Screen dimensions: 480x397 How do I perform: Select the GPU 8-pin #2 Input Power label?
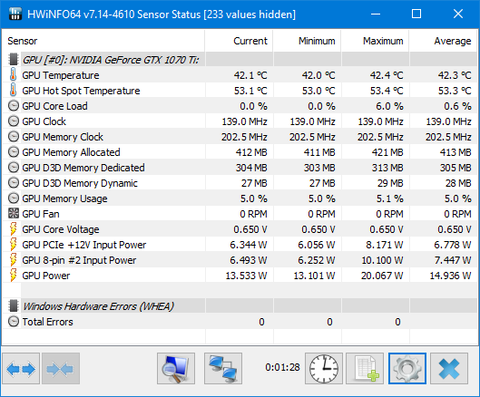pos(79,260)
